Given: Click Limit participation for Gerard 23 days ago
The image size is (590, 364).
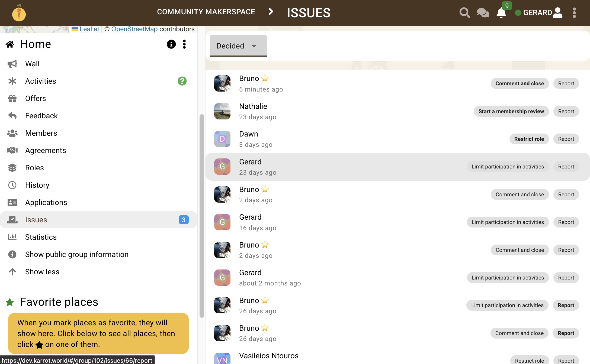Looking at the screenshot, I should point(508,167).
